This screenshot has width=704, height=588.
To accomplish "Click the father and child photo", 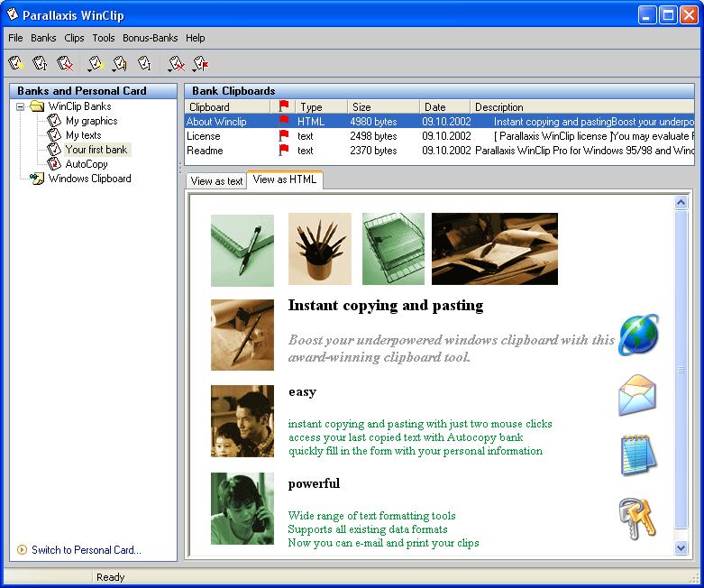I will (242, 421).
